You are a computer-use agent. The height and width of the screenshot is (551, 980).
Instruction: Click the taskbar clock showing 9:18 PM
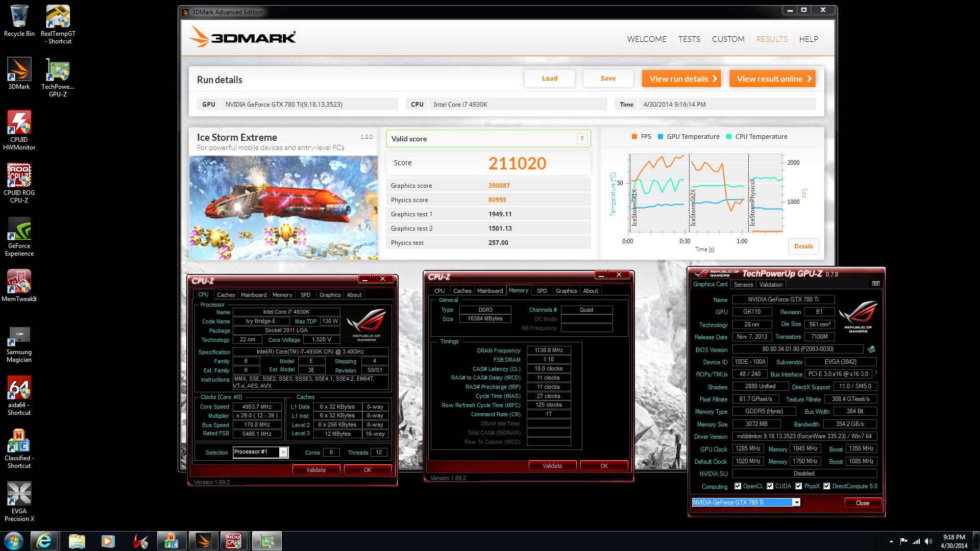[x=954, y=541]
